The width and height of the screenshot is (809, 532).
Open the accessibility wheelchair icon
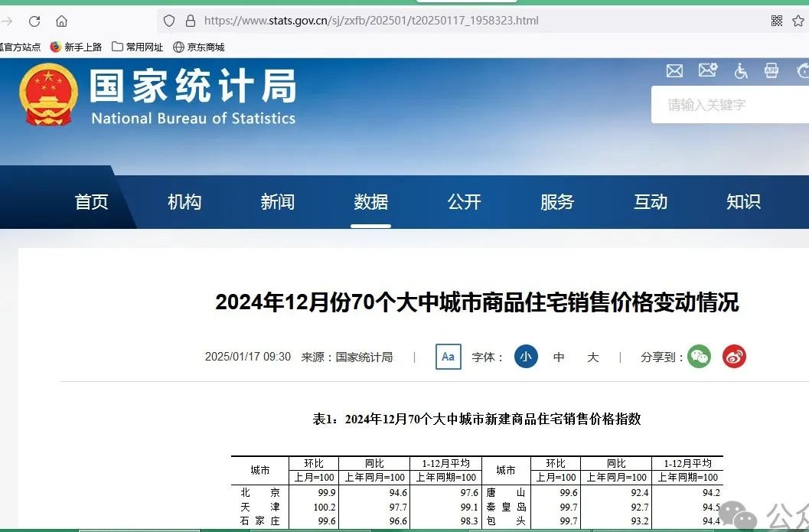click(x=740, y=70)
